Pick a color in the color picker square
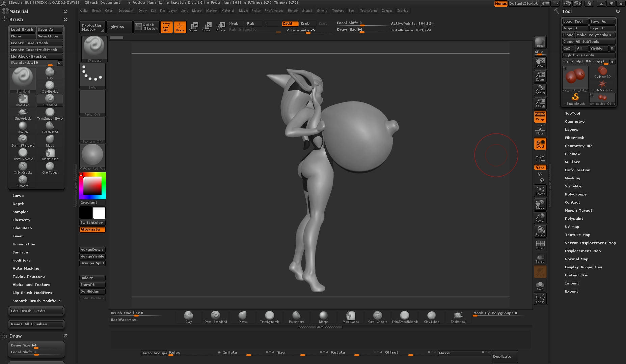 (92, 186)
